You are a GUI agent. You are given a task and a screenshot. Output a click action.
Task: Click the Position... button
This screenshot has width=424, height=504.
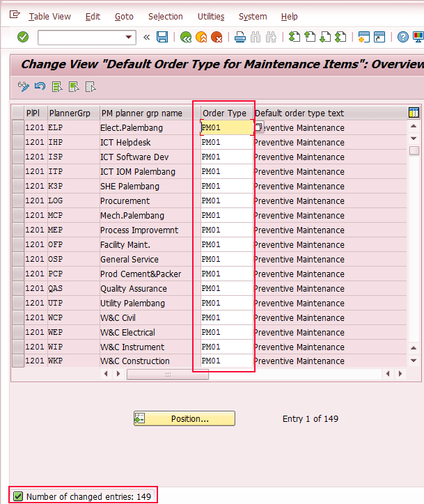184,418
